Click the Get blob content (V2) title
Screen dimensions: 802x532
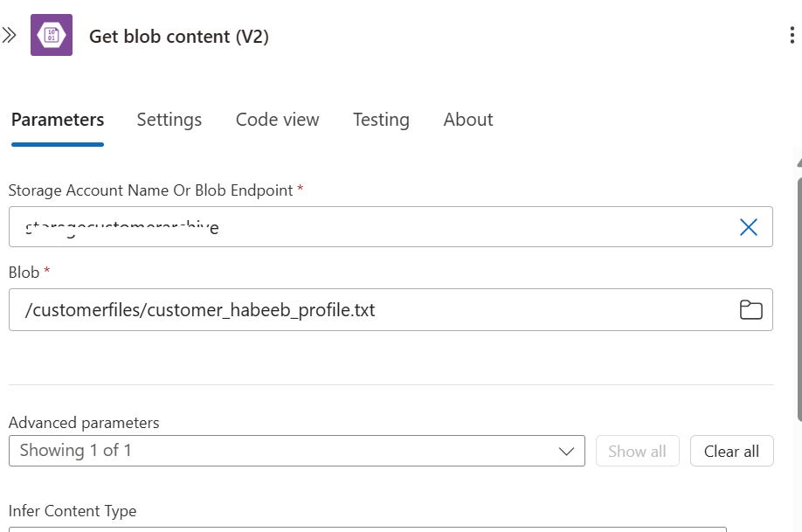179,36
